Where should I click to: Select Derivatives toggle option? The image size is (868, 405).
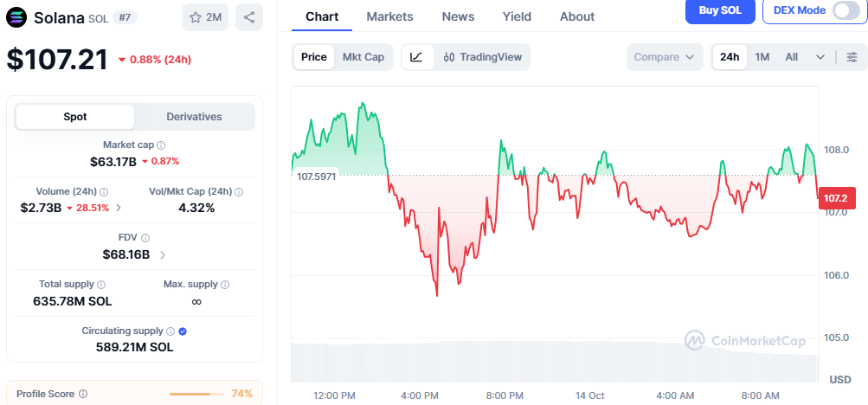coord(195,117)
